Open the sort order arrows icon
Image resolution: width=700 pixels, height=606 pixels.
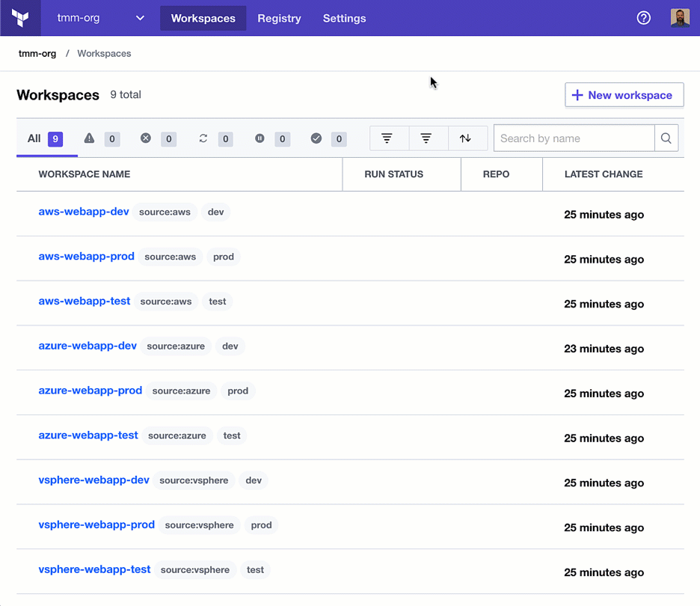(467, 138)
